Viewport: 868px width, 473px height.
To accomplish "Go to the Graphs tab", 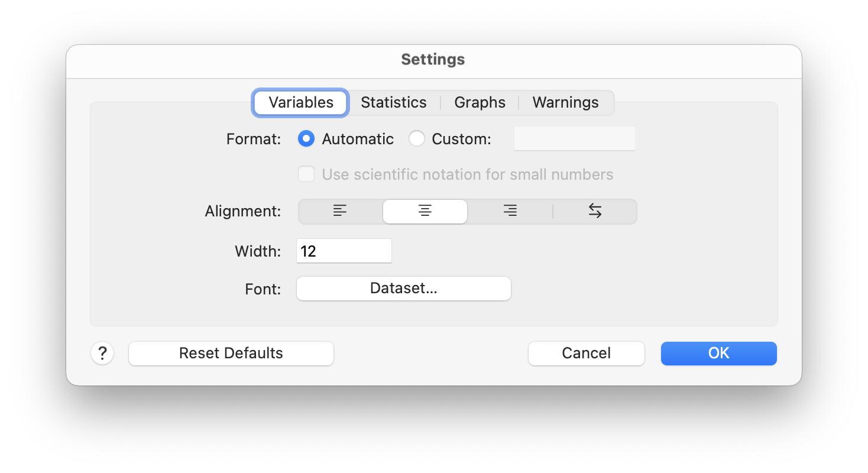I will point(480,102).
